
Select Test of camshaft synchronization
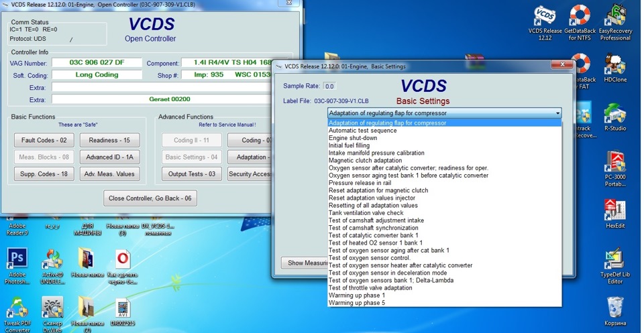point(444,228)
